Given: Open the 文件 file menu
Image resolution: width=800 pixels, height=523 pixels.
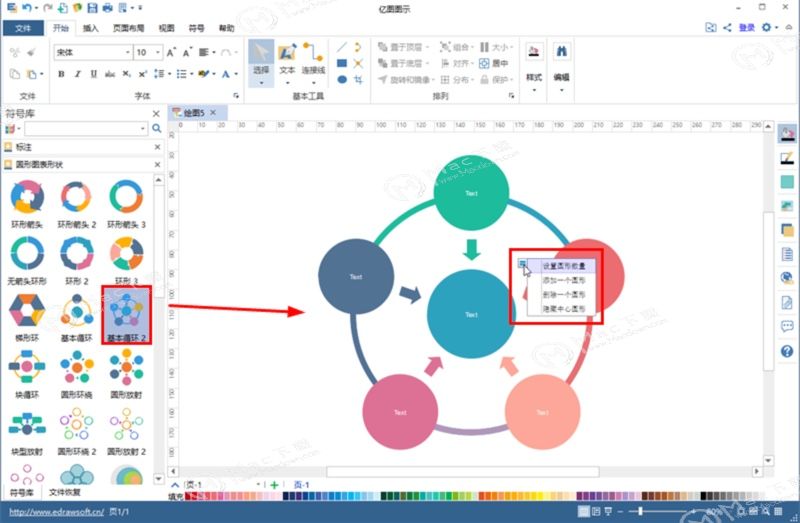Looking at the screenshot, I should [23, 28].
